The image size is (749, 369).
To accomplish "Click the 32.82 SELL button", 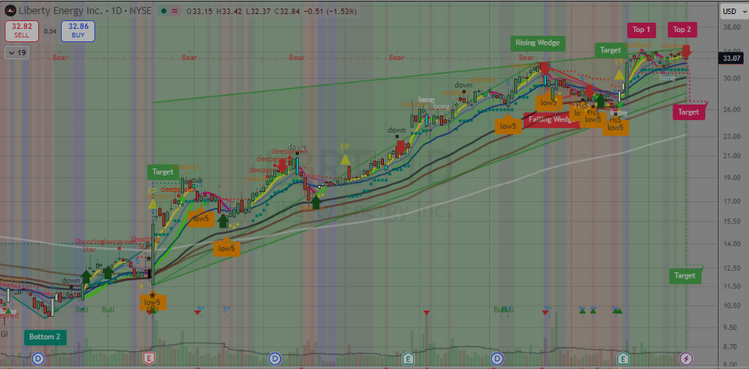I will [x=21, y=31].
